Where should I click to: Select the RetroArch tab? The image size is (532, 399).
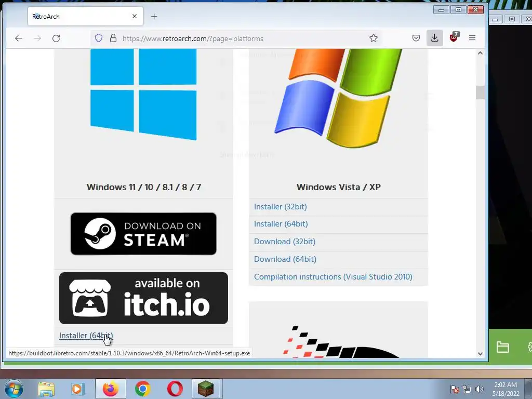(x=86, y=16)
